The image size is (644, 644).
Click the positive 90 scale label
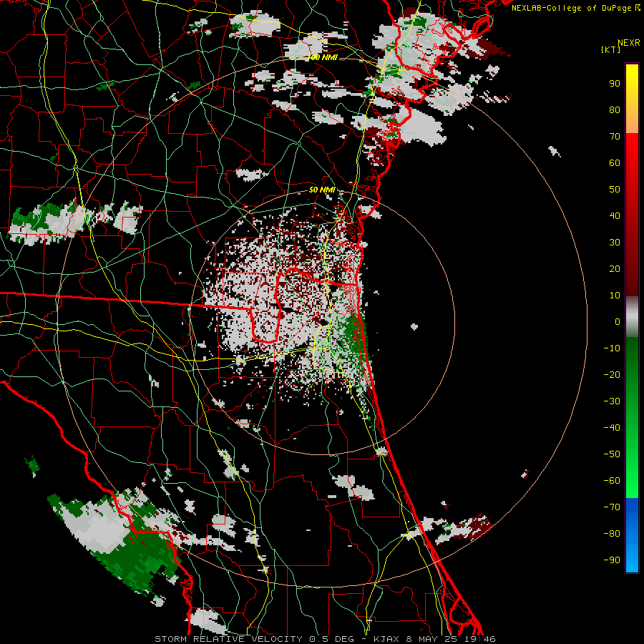(x=615, y=84)
